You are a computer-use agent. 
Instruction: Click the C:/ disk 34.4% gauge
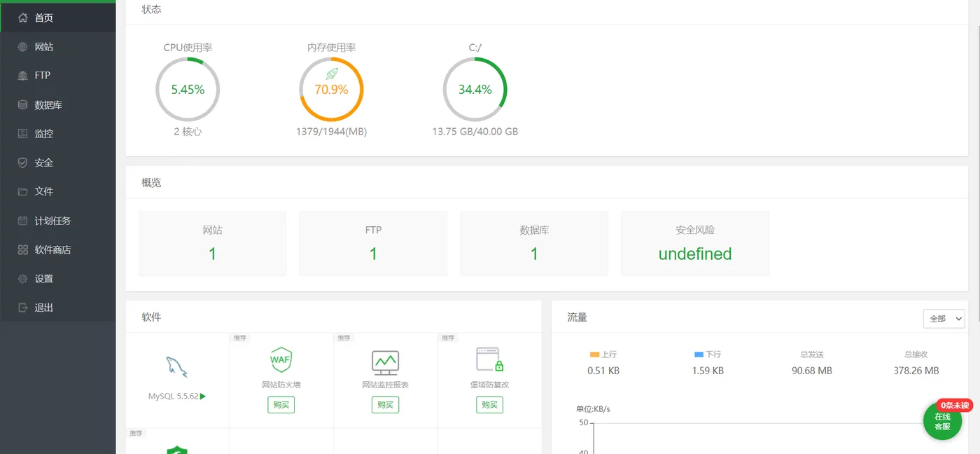475,90
